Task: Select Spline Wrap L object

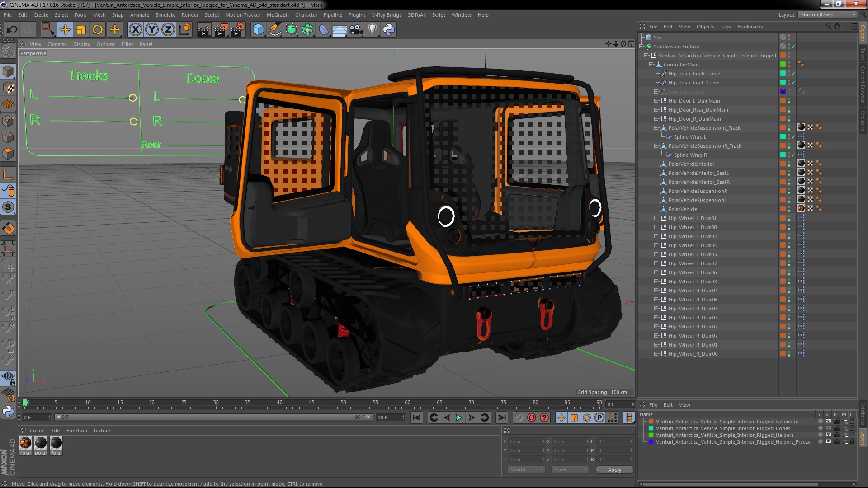Action: tap(689, 137)
